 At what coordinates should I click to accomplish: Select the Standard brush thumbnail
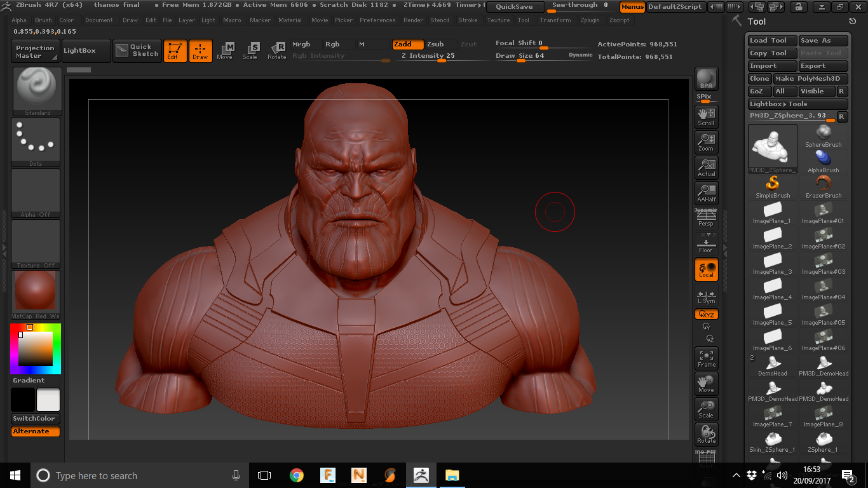click(37, 91)
